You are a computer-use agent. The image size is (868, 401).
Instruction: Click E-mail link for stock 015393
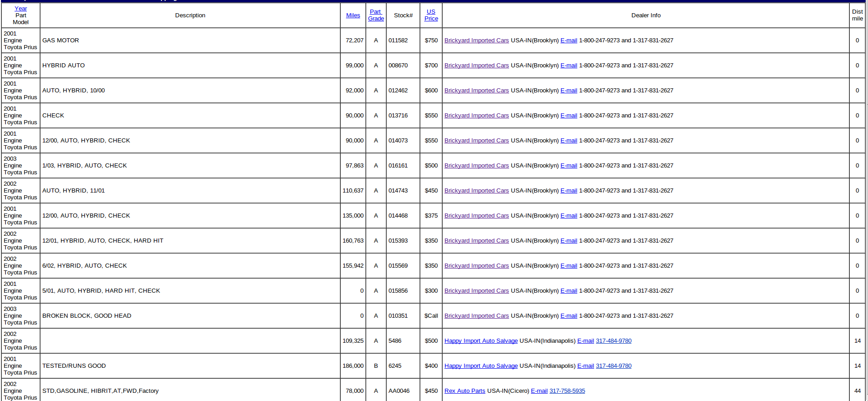[569, 241]
